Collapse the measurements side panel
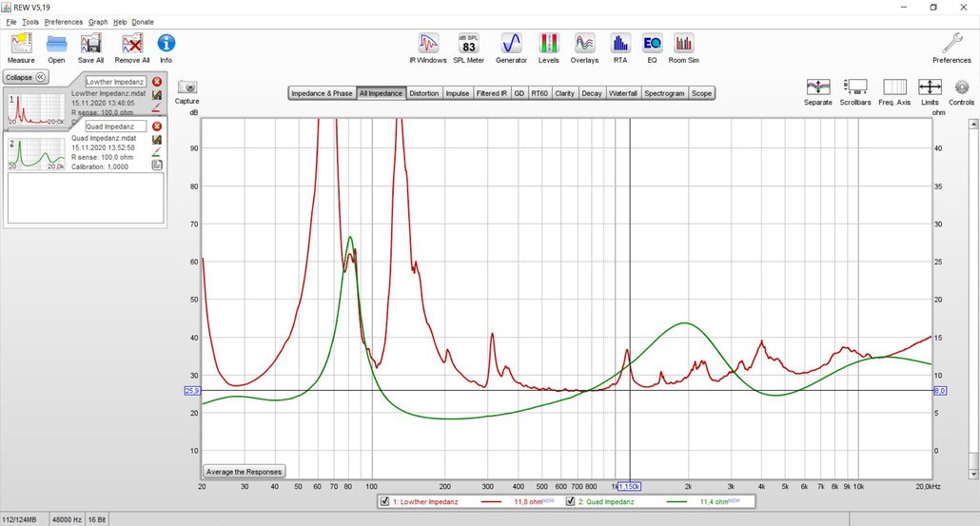Viewport: 980px width, 526px height. click(x=26, y=77)
